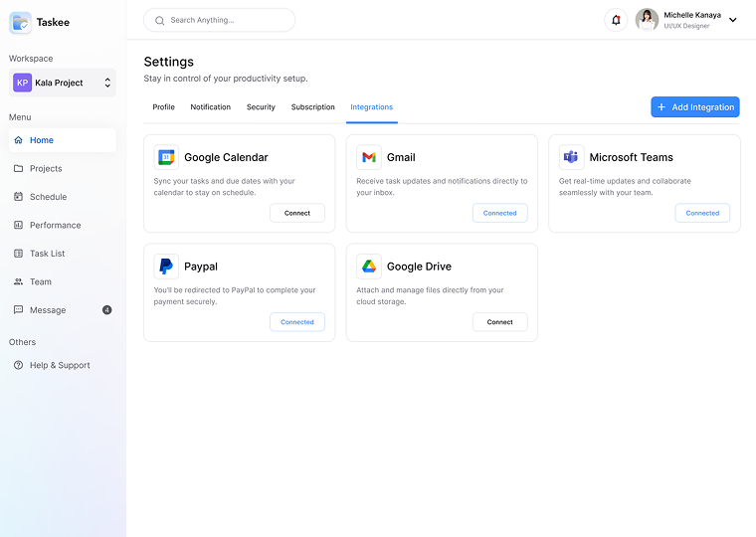Click the Google Calendar logo icon
The image size is (756, 537).
[x=166, y=157]
